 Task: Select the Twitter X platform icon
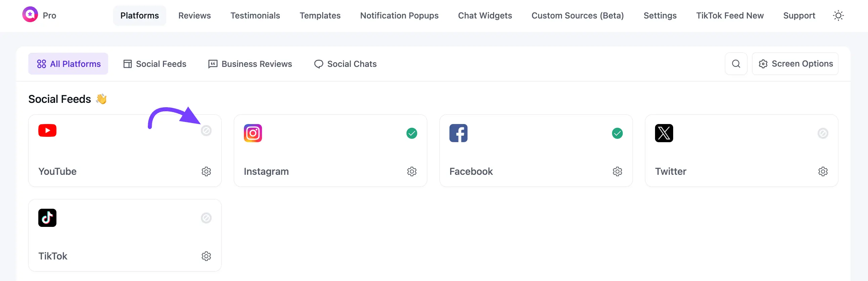pos(664,133)
